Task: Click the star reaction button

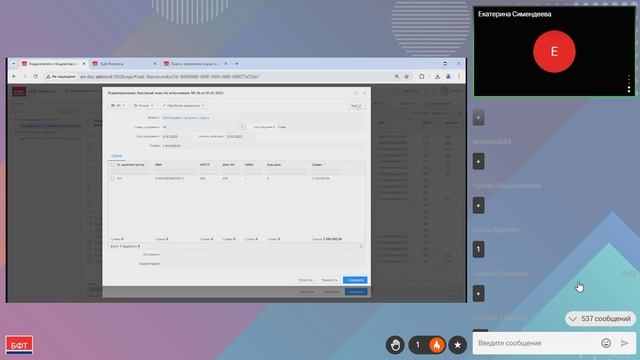Action: [x=458, y=345]
